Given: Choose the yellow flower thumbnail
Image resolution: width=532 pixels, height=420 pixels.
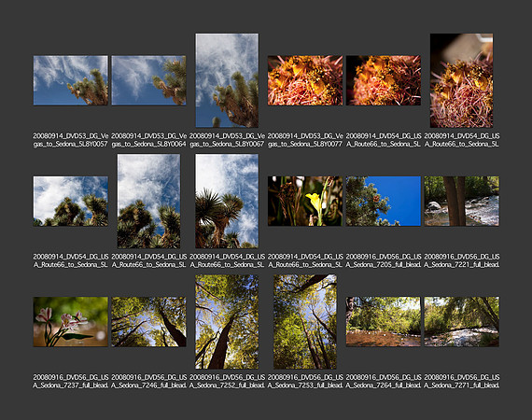Looking at the screenshot, I should point(305,202).
